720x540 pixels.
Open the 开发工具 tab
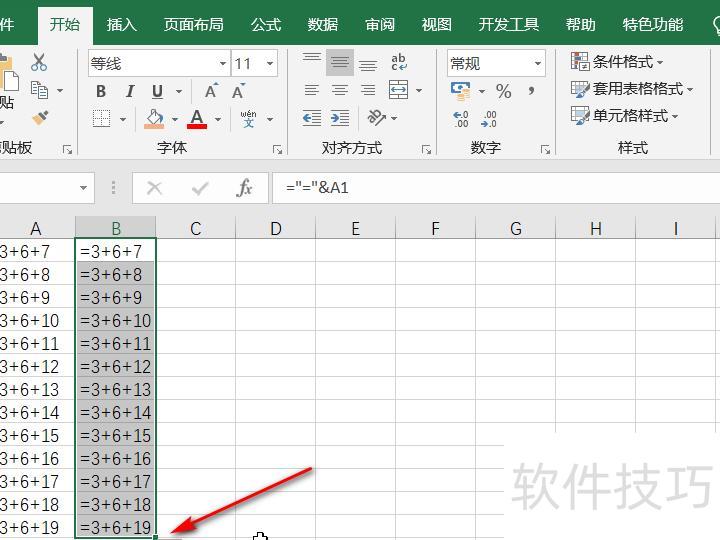(x=509, y=24)
